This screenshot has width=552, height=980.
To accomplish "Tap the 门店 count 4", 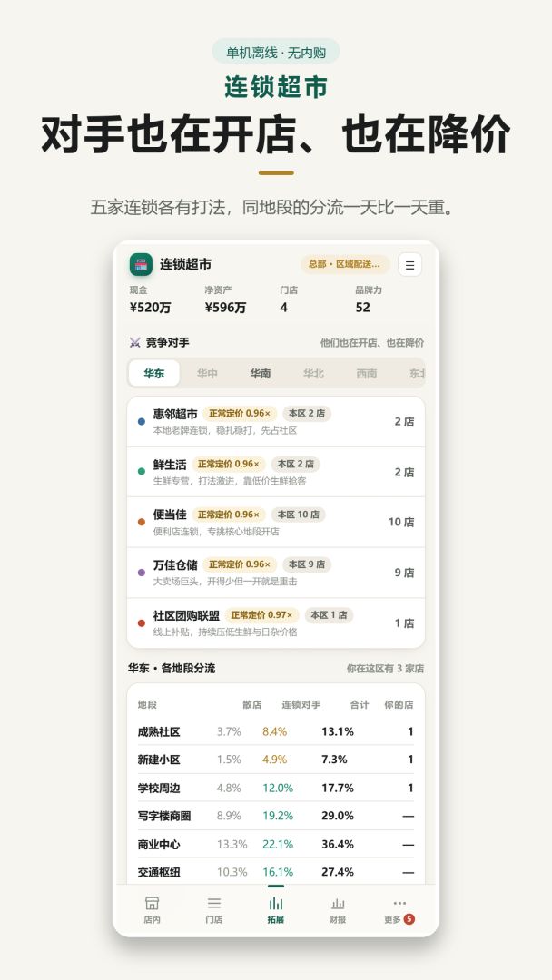I will pyautogui.click(x=284, y=308).
